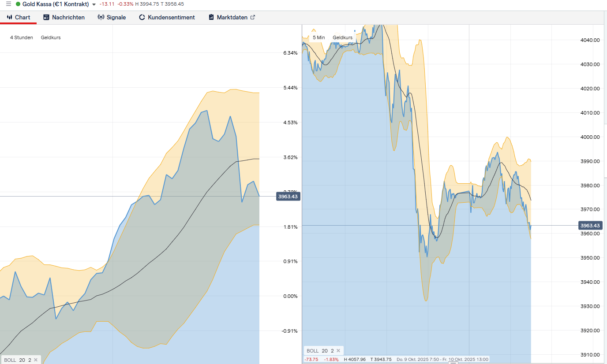Image resolution: width=607 pixels, height=364 pixels.
Task: Open the Signale tab
Action: [x=112, y=17]
